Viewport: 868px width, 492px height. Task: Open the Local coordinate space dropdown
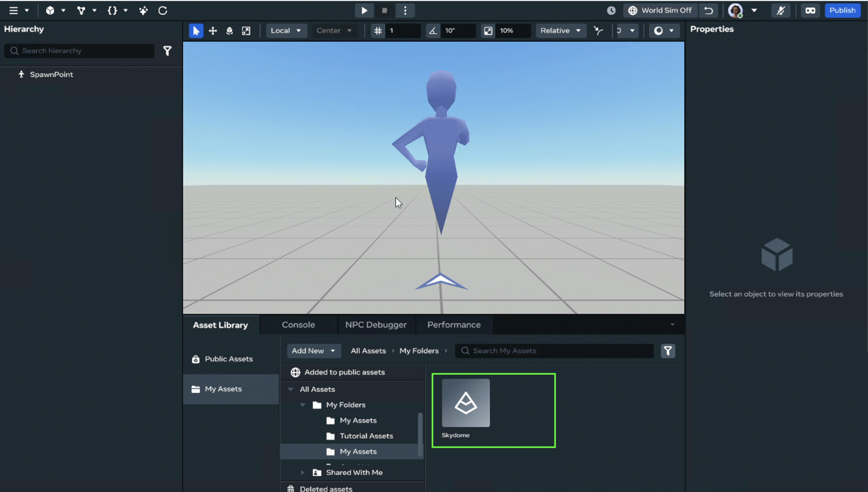tap(286, 31)
